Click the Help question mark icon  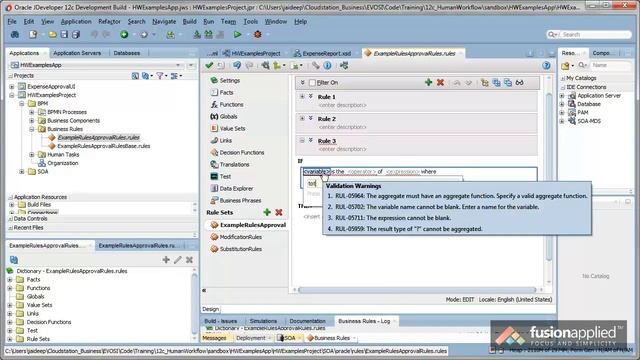tap(546, 65)
